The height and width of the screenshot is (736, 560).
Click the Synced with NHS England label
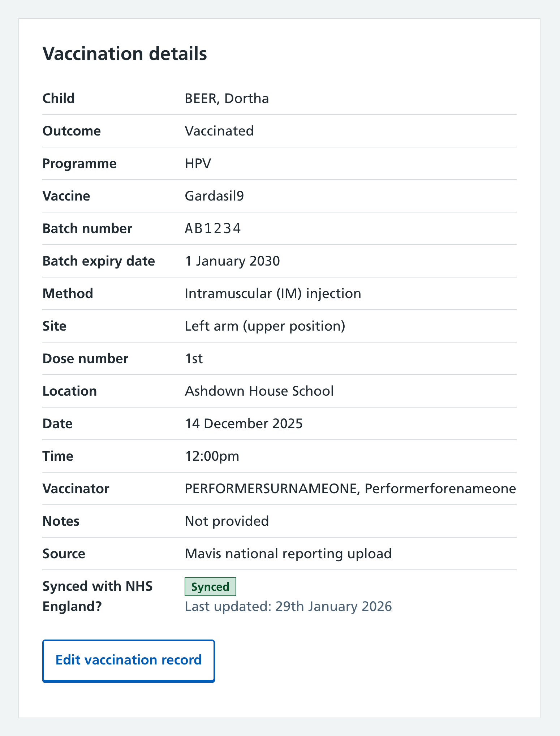[x=97, y=596]
